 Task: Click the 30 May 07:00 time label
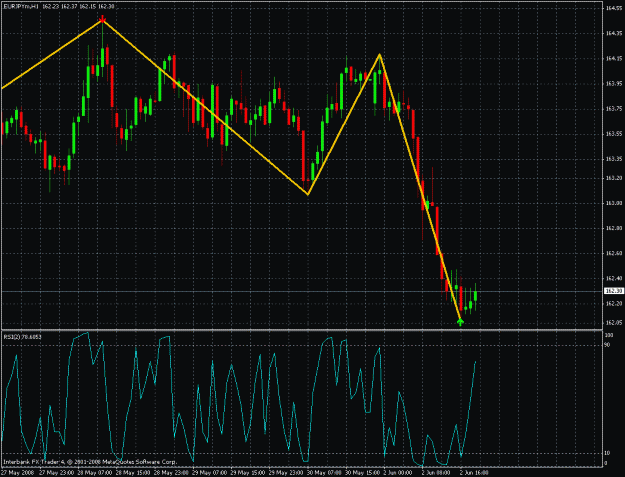pos(324,473)
